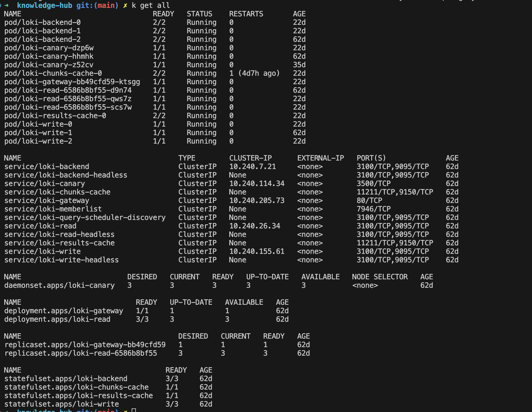Click pod/loki-write-1 name
The image size is (532, 412).
coord(38,133)
